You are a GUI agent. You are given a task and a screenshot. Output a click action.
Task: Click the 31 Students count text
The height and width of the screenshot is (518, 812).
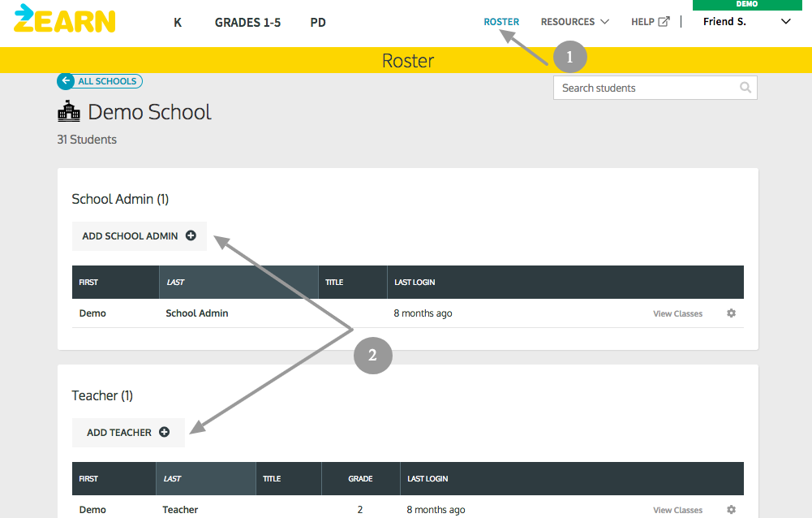point(87,140)
